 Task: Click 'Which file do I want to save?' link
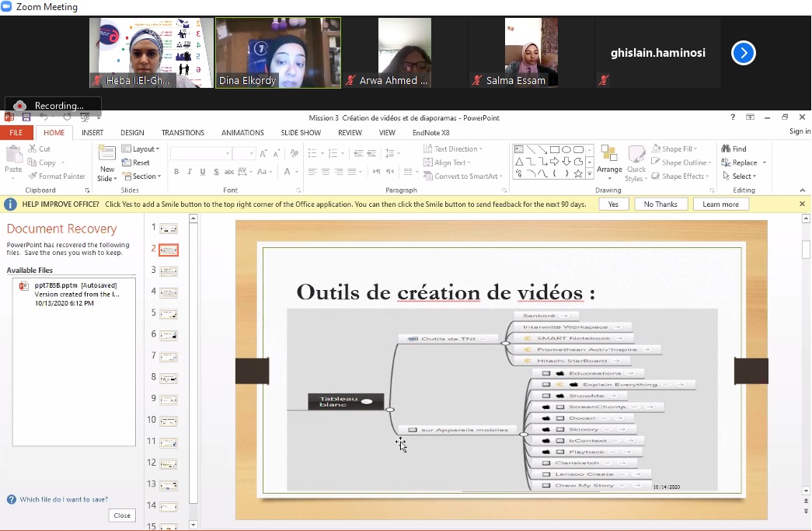pyautogui.click(x=64, y=499)
